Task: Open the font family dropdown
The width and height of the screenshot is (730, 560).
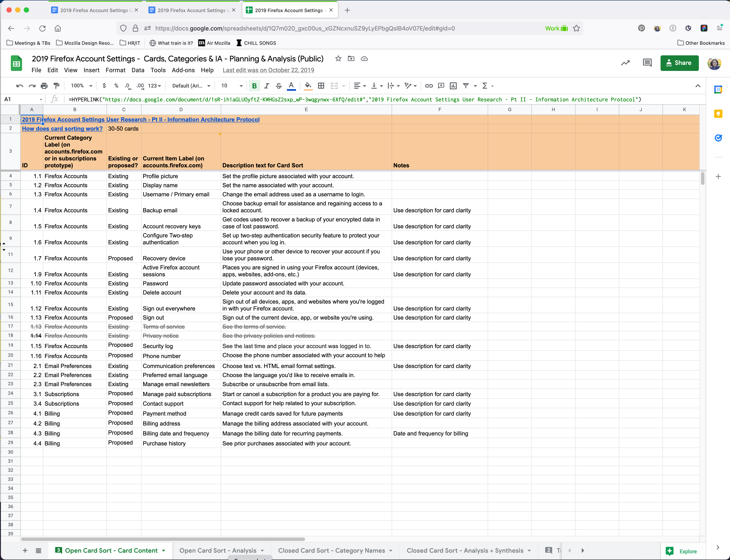Action: [x=191, y=86]
